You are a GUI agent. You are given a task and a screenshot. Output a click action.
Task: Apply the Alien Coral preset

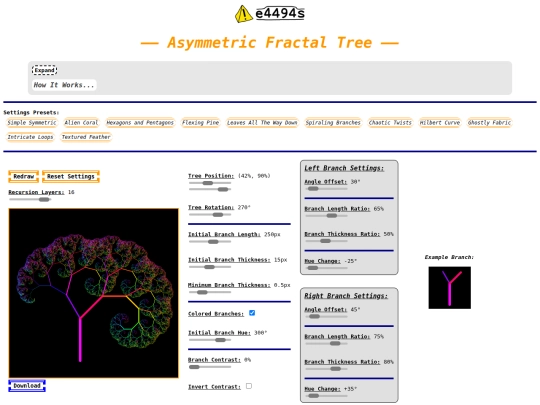click(81, 123)
